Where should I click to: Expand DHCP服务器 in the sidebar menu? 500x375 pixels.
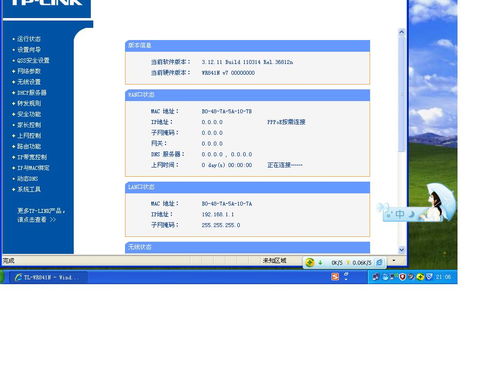click(32, 93)
